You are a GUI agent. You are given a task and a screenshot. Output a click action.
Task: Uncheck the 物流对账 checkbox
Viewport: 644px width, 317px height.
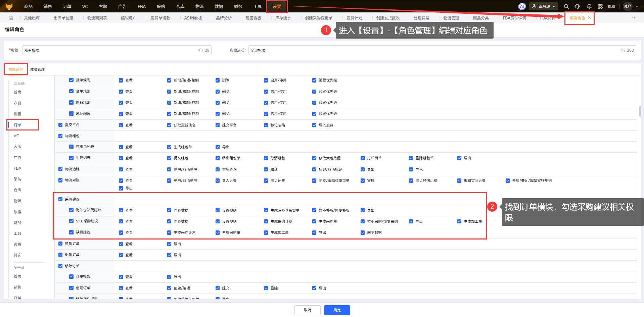pyautogui.click(x=60, y=180)
